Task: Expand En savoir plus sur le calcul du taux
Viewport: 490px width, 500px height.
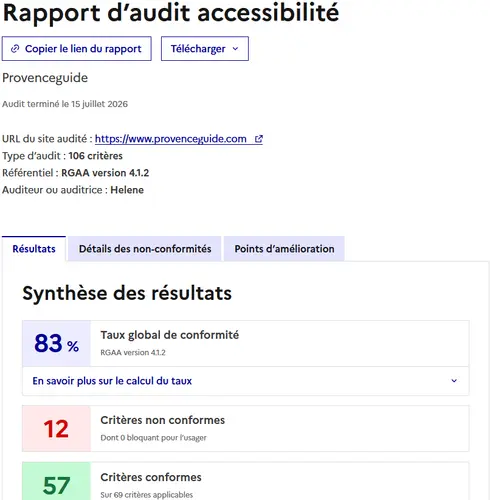Action: coord(246,381)
